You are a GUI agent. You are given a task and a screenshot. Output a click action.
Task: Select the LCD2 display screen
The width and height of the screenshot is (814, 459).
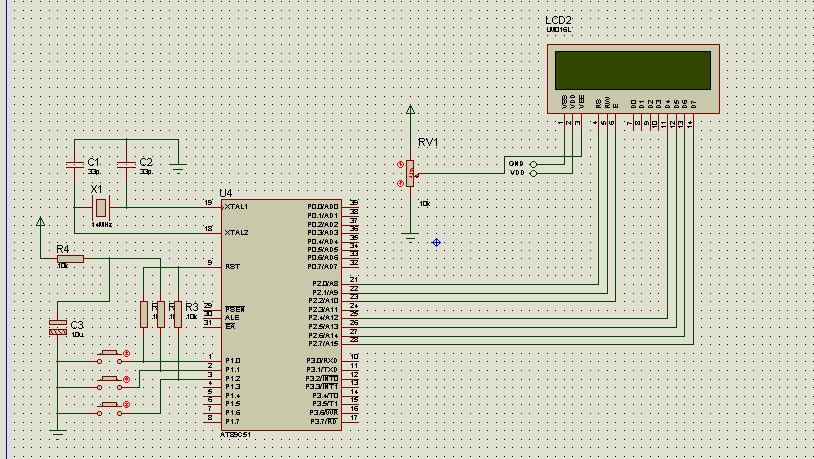[633, 71]
